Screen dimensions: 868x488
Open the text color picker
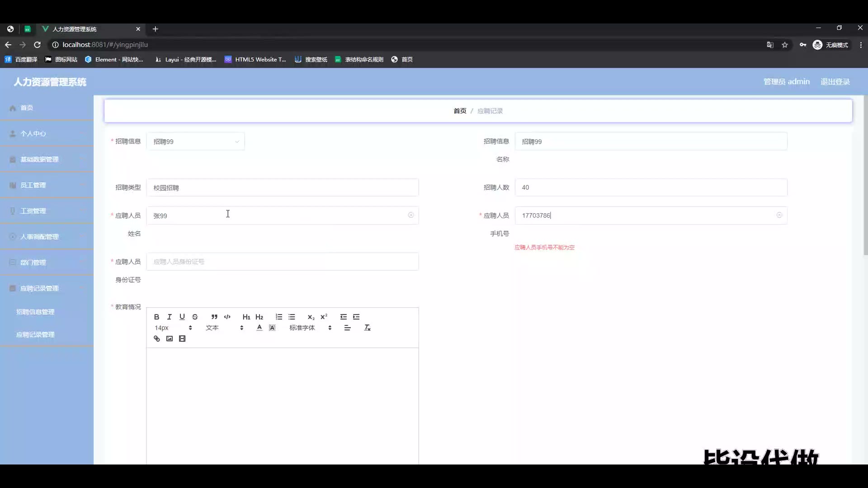(x=259, y=328)
